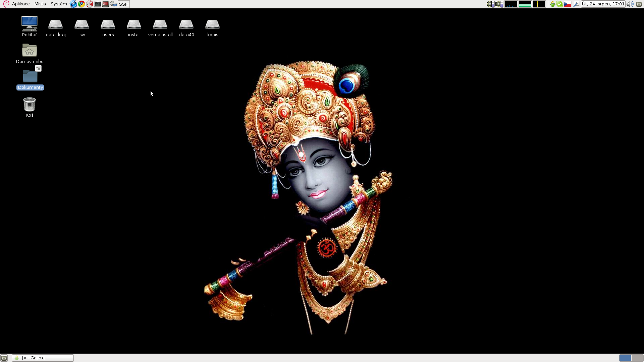The height and width of the screenshot is (362, 644).
Task: Click the Debian swirl logo
Action: (6, 4)
